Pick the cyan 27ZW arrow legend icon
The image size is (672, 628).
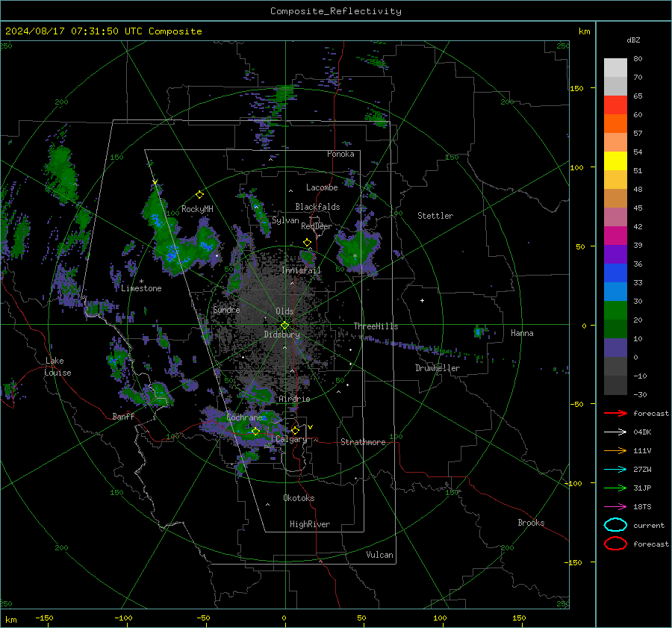pyautogui.click(x=615, y=470)
